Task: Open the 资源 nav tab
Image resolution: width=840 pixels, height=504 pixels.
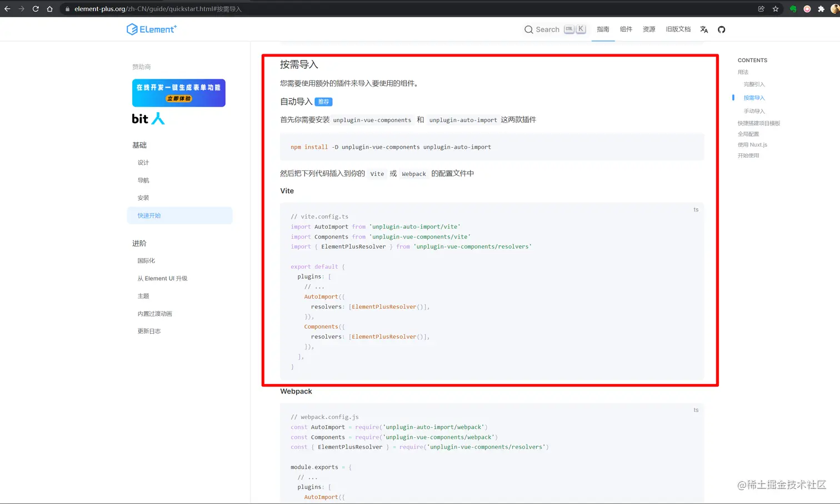Action: point(649,29)
